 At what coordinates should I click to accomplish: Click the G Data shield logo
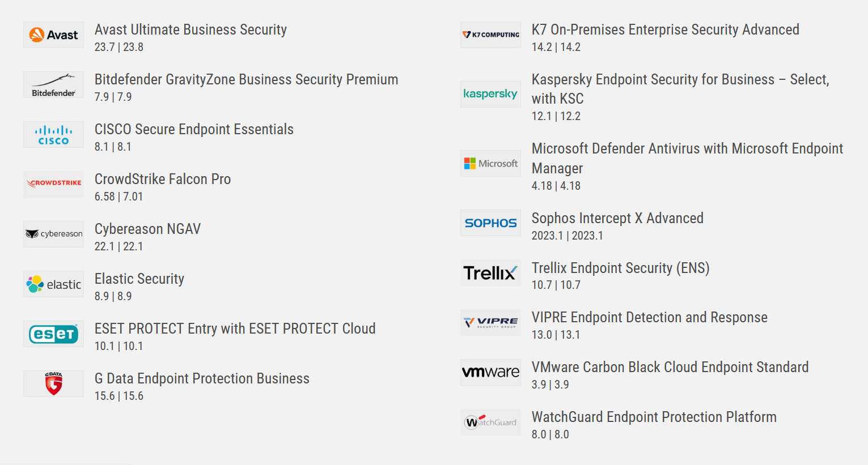click(53, 383)
